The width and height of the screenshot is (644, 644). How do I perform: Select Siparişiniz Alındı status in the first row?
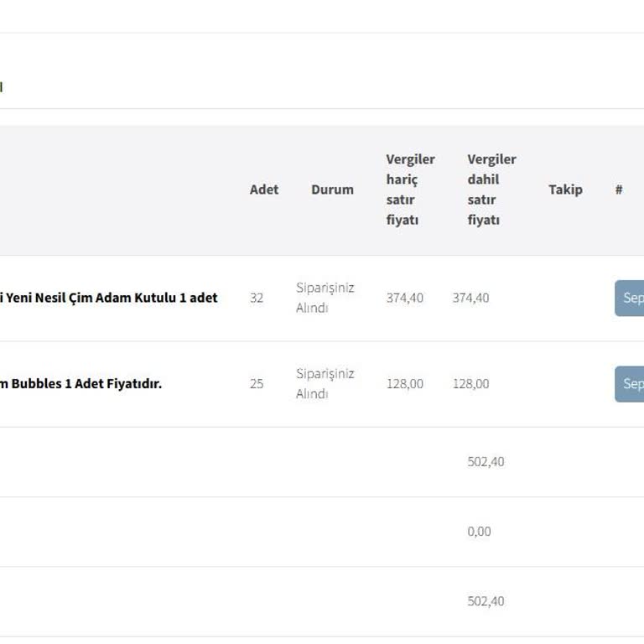[325, 298]
